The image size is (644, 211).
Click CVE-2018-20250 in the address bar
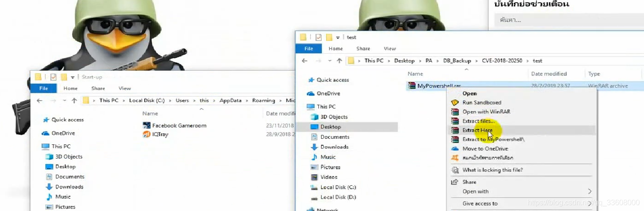[x=502, y=61]
